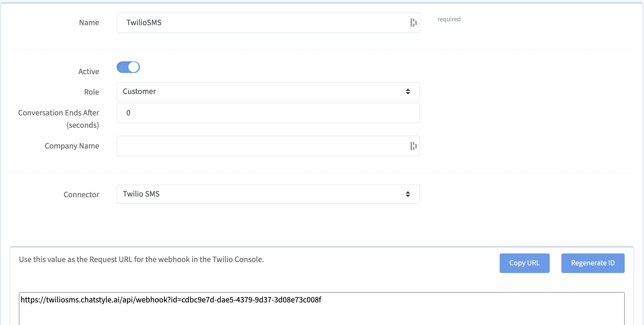
Task: Click the password manager icon in Name field
Action: click(414, 23)
